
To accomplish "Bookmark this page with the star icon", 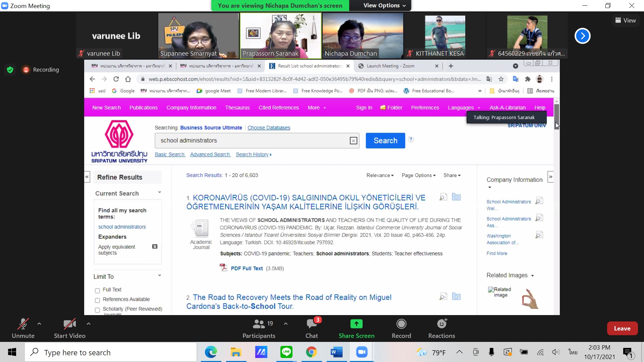I will 501,79.
